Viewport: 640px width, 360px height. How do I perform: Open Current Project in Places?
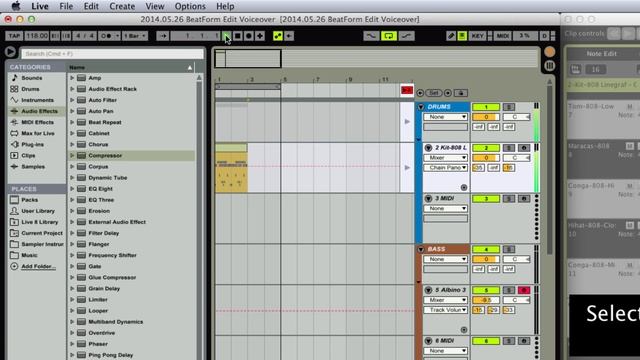click(x=42, y=233)
